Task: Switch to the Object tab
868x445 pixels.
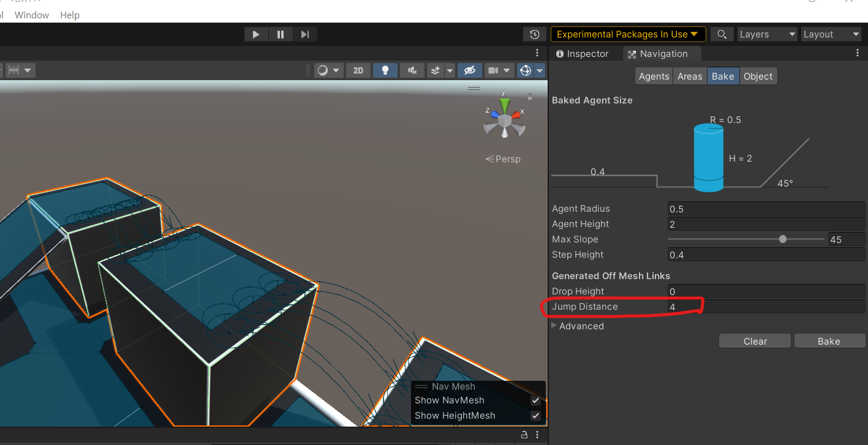Action: pos(758,77)
